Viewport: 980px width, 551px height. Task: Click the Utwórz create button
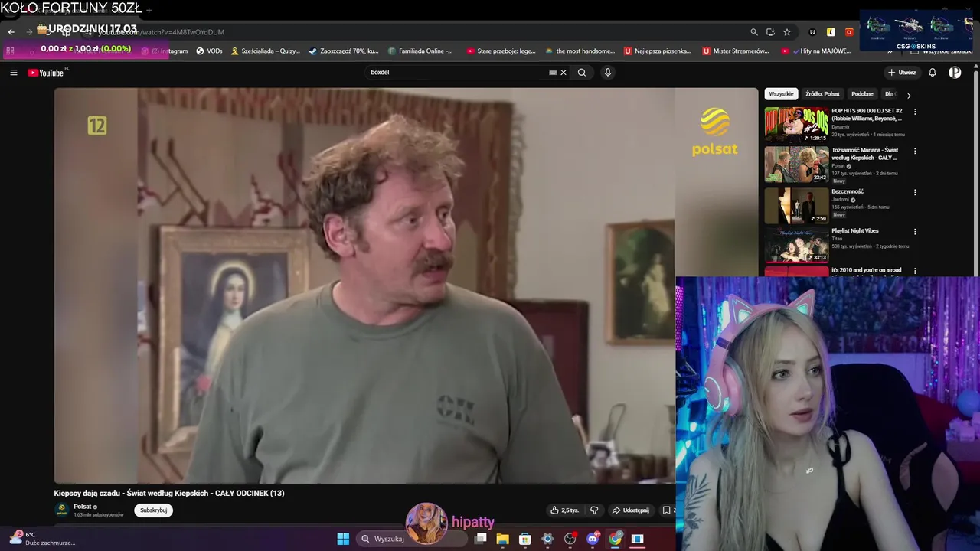click(902, 73)
